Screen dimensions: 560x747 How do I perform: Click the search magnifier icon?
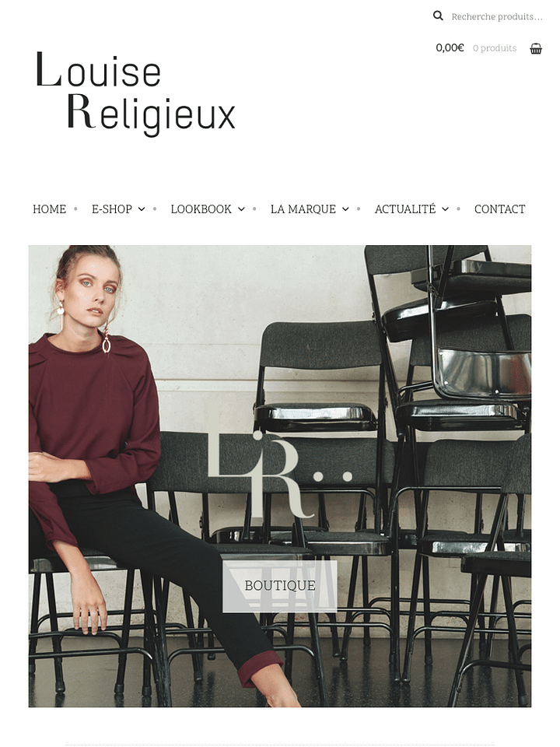tap(438, 16)
